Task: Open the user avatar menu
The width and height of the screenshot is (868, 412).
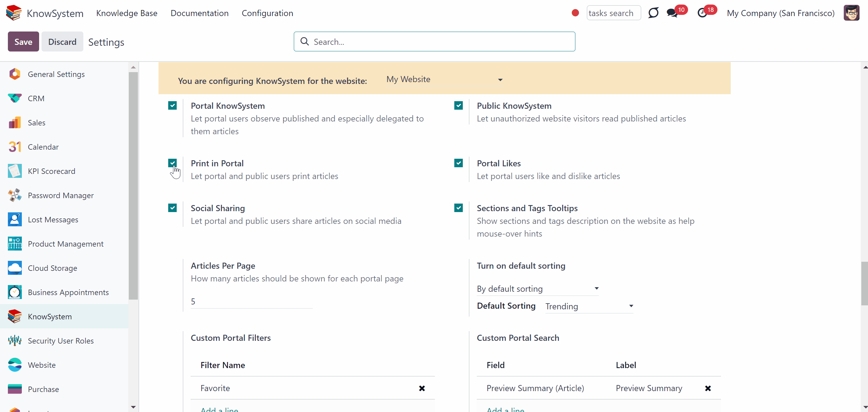Action: point(852,13)
